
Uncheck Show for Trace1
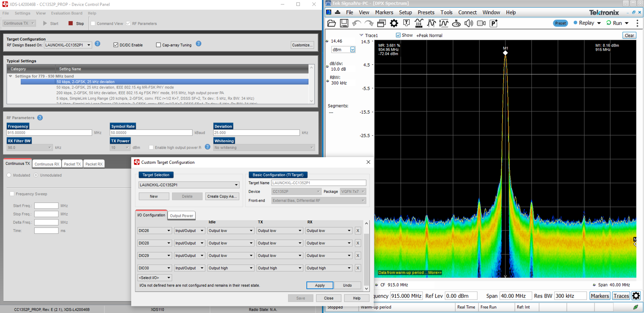pyautogui.click(x=398, y=35)
